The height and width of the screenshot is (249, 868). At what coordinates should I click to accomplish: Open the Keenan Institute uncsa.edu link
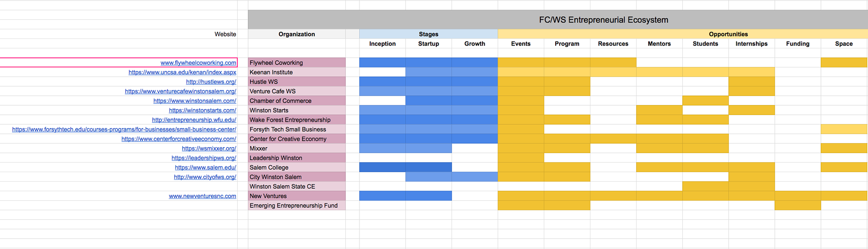tap(182, 72)
